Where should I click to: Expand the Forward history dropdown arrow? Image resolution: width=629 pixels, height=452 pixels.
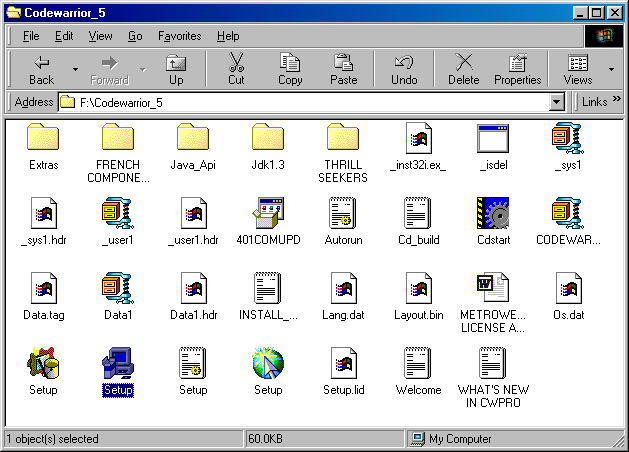143,69
